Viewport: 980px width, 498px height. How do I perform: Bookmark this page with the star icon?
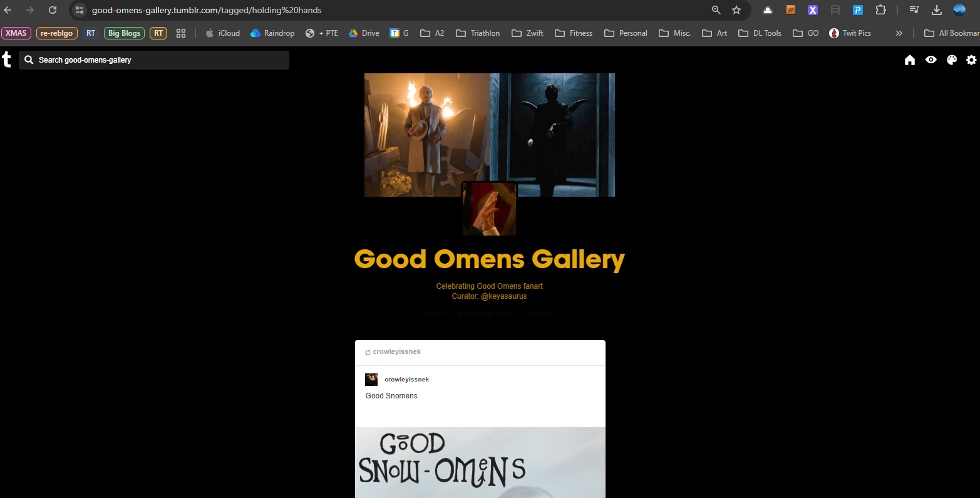(x=736, y=10)
